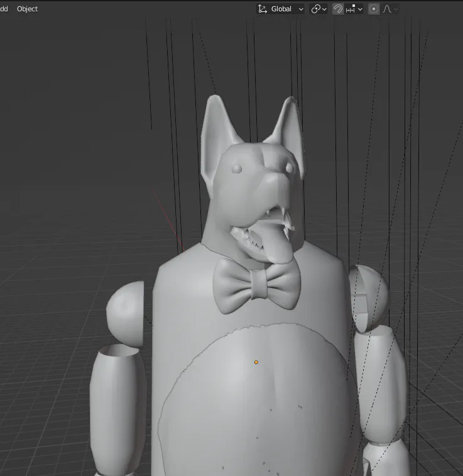Open the snapping options dropdown
This screenshot has height=476, width=463.
click(x=354, y=9)
